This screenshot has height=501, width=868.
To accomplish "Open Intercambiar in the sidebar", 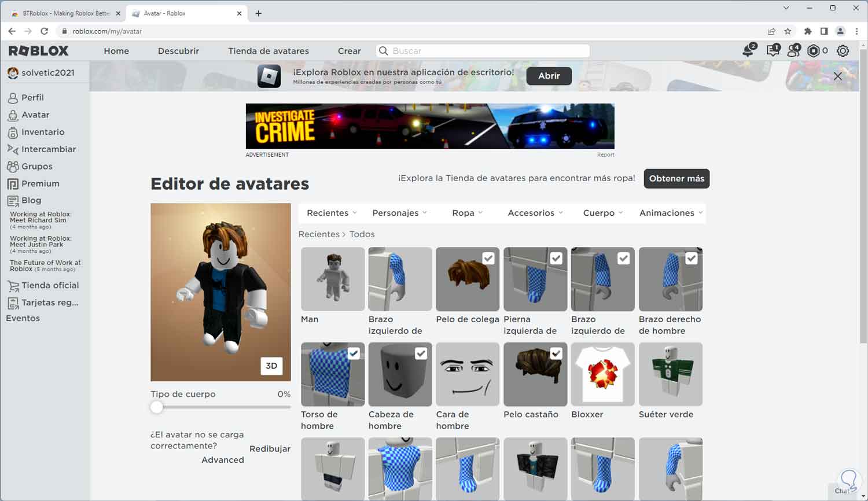I will click(x=49, y=149).
